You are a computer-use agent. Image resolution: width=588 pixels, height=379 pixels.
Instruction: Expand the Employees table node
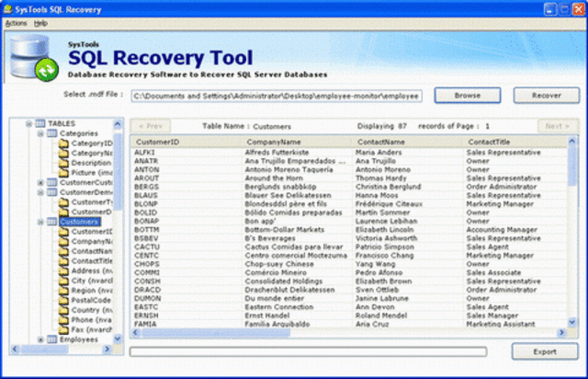pyautogui.click(x=40, y=339)
